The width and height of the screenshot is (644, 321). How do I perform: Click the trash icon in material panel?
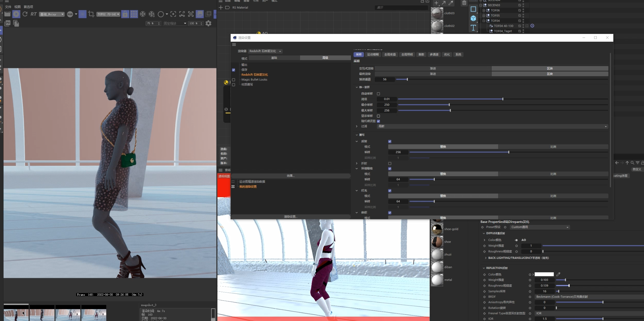point(464,3)
